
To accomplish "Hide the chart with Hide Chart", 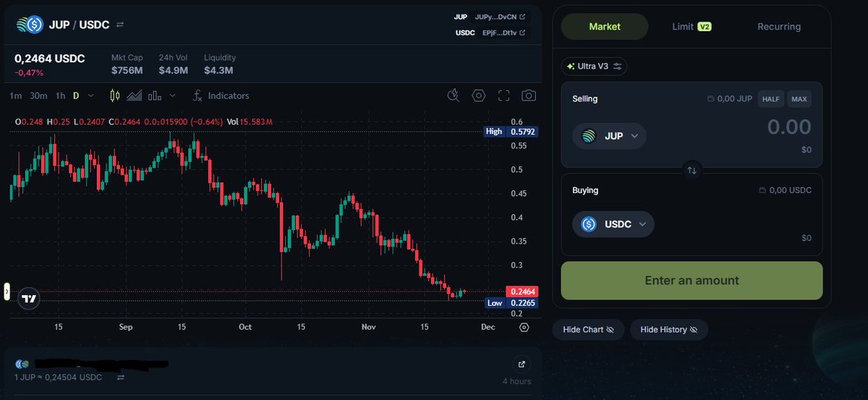I will pyautogui.click(x=588, y=329).
